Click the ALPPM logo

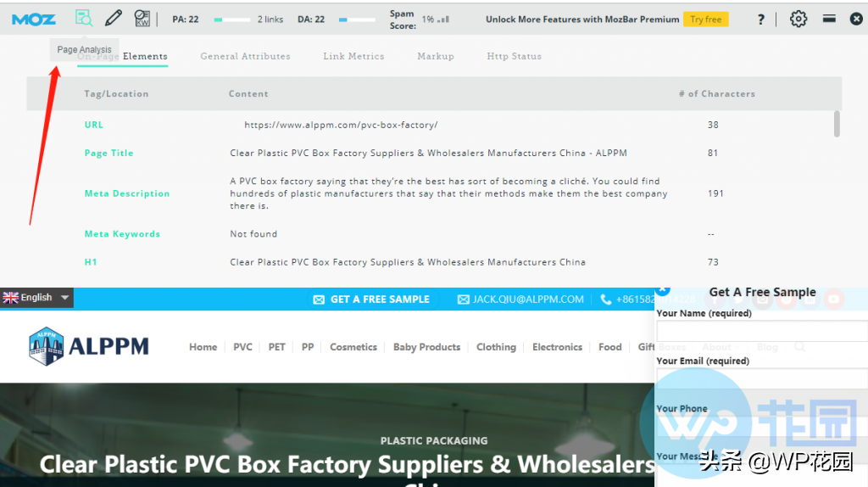(x=88, y=346)
